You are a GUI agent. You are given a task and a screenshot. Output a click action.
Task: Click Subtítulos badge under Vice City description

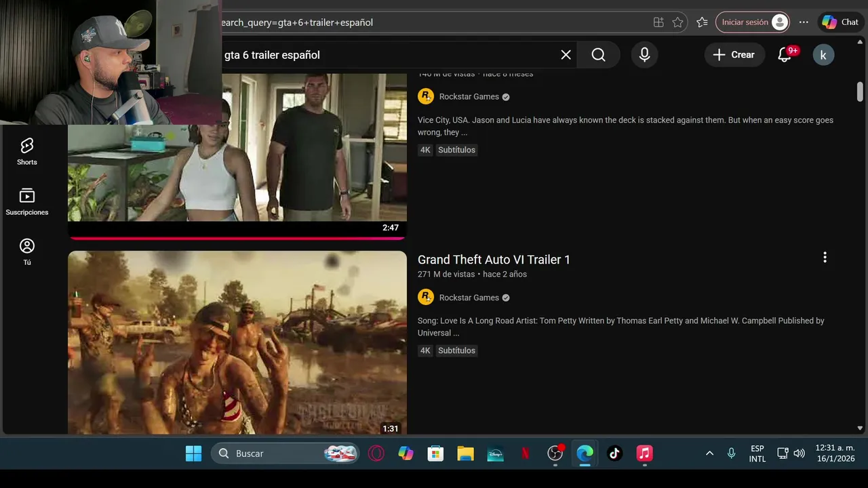coord(456,150)
